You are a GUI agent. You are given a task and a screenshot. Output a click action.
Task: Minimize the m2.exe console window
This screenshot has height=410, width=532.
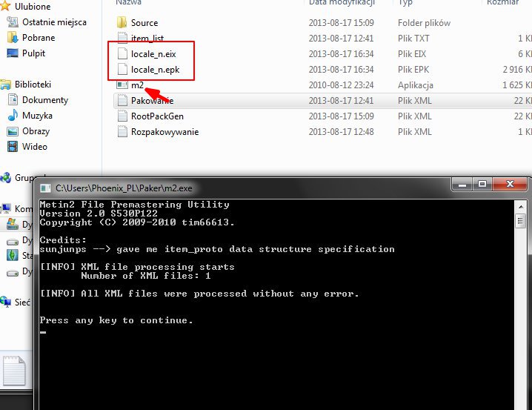pos(462,185)
